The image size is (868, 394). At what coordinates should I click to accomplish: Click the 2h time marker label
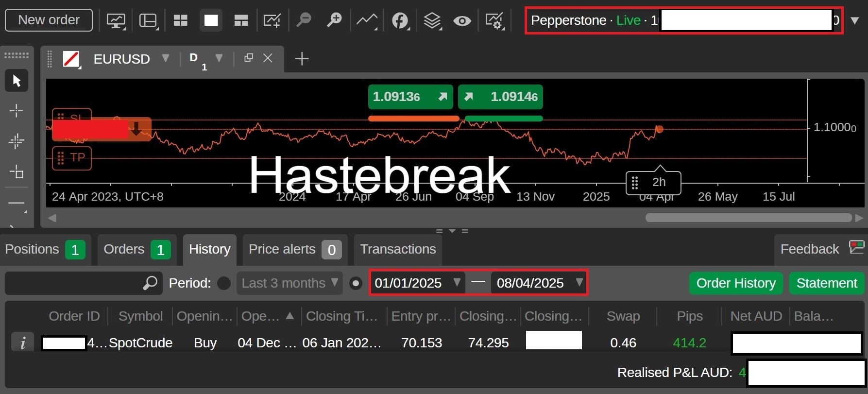[x=653, y=183]
